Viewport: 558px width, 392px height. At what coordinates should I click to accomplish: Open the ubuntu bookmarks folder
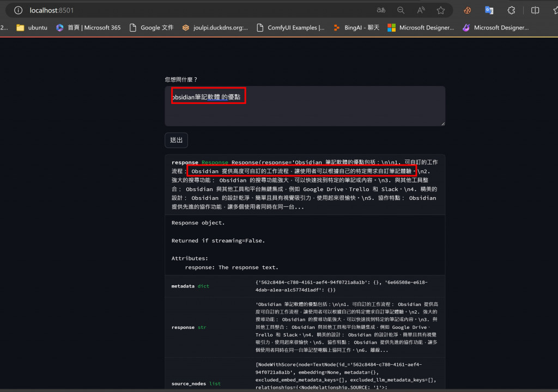click(32, 27)
